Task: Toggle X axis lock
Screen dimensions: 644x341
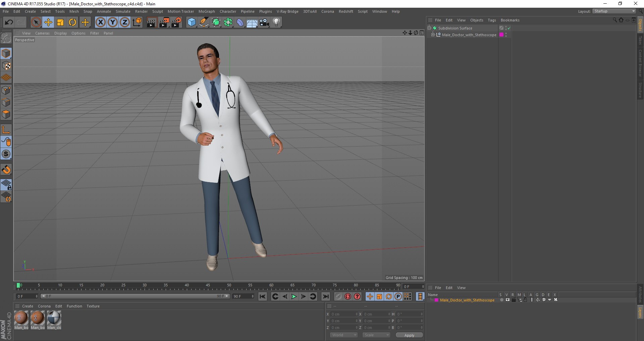Action: click(x=100, y=22)
